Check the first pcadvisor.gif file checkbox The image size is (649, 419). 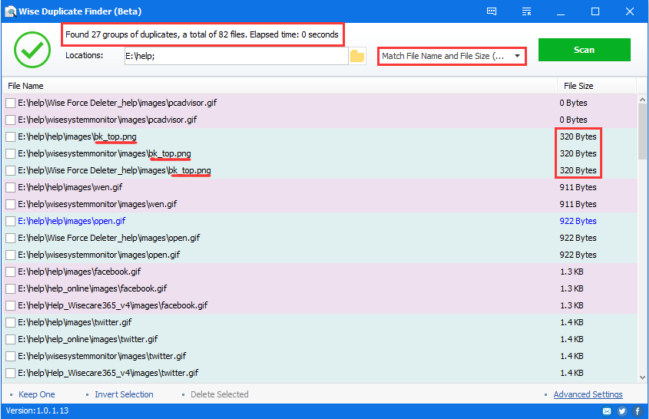tap(11, 103)
